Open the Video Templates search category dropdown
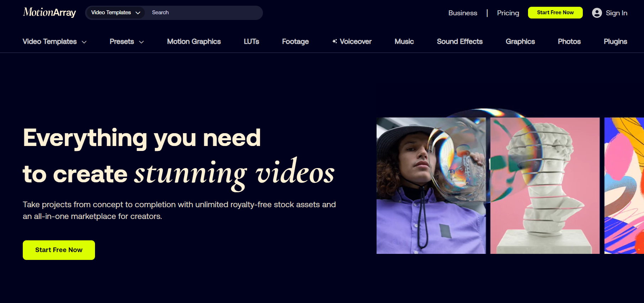This screenshot has width=644, height=303. point(115,13)
